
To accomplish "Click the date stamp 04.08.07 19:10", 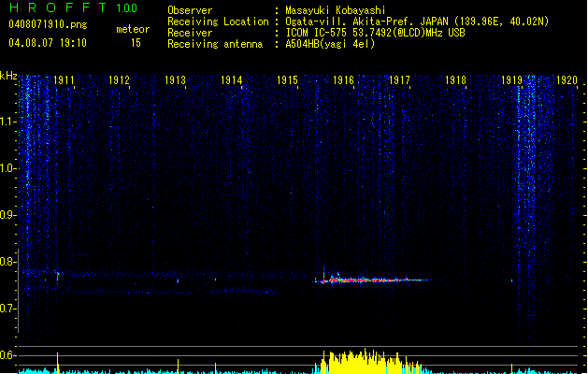I will tap(48, 43).
